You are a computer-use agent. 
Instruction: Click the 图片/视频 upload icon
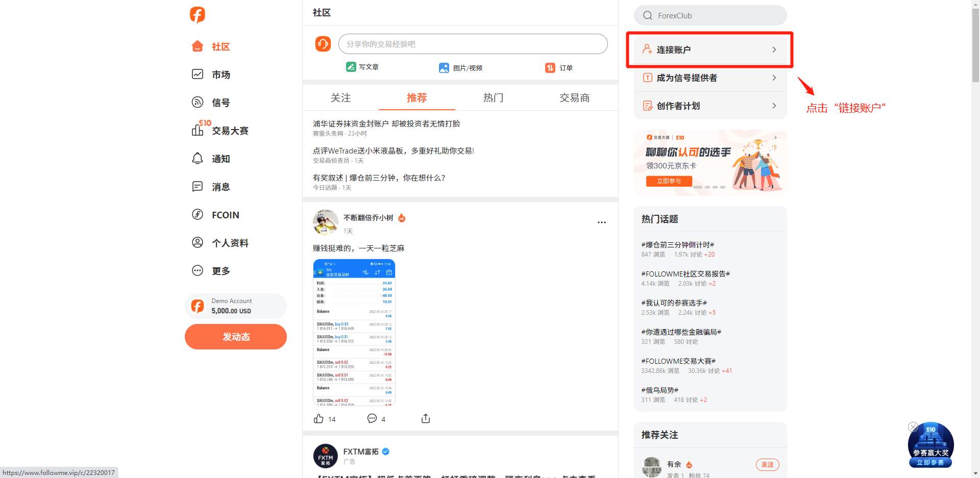click(x=444, y=68)
